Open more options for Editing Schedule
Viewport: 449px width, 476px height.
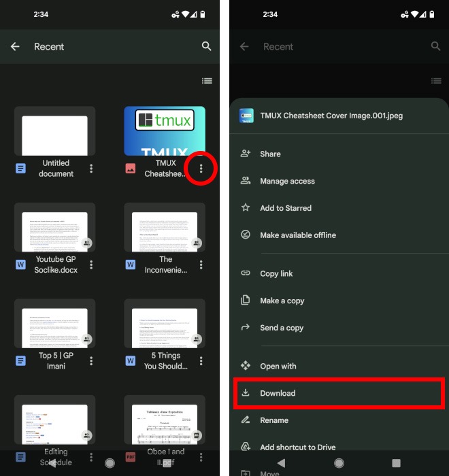(x=91, y=457)
